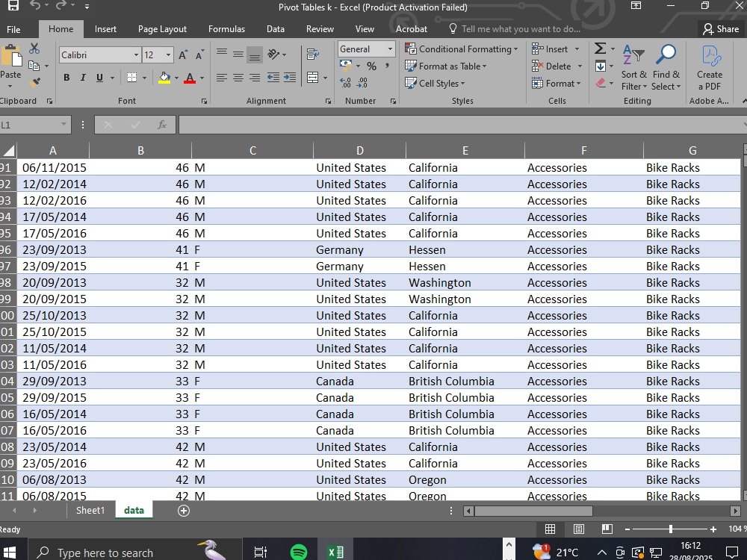Toggle Italic formatting
This screenshot has height=560, width=747.
pyautogui.click(x=83, y=78)
